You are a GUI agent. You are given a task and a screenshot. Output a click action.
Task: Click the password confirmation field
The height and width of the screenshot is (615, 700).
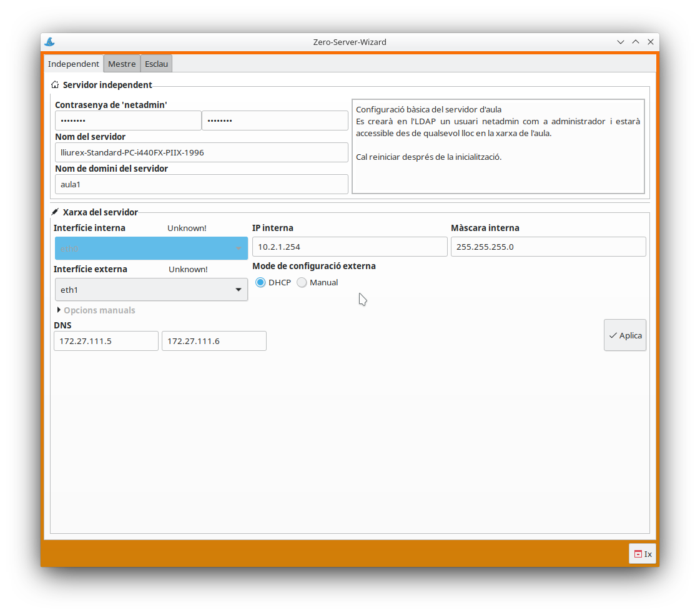[x=275, y=121]
